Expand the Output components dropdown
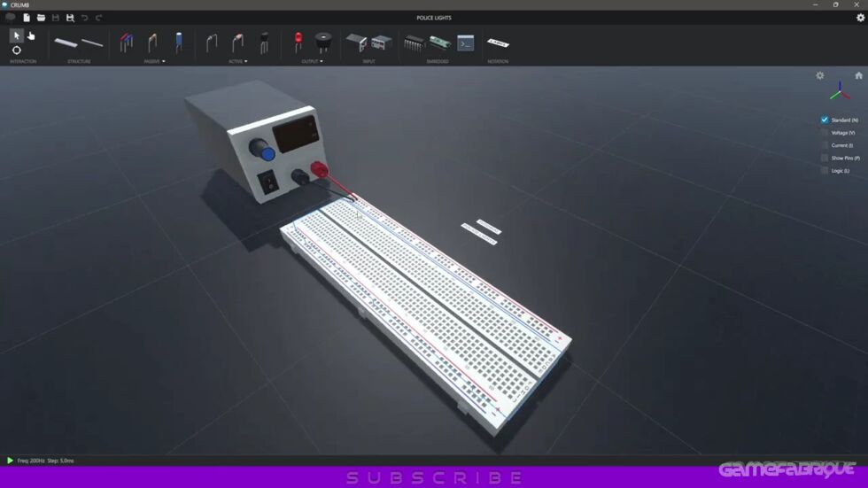The width and height of the screenshot is (868, 488). tap(312, 61)
